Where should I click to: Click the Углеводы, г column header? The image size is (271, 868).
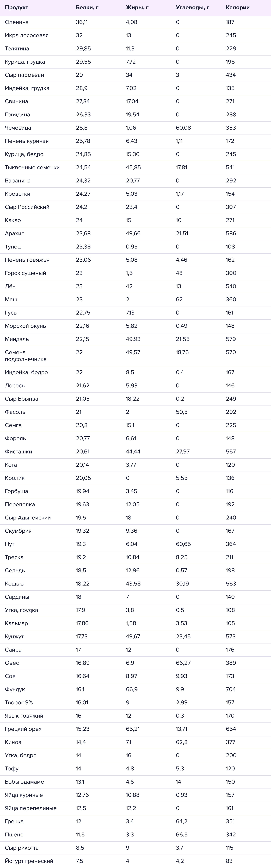pos(192,7)
